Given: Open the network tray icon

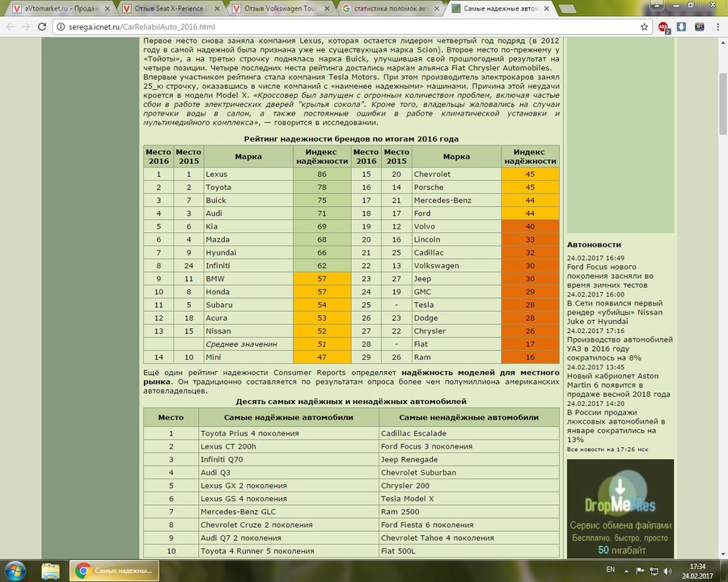Looking at the screenshot, I should coord(654,571).
